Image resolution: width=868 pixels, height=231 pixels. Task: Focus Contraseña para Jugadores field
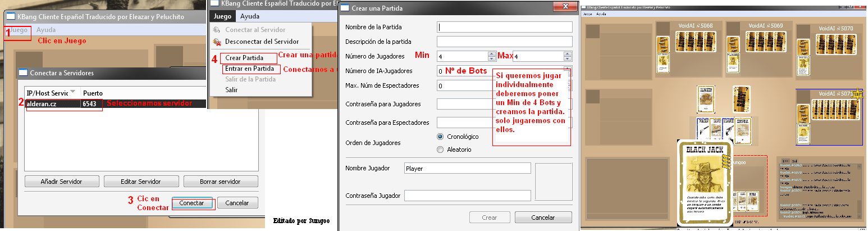[504, 104]
